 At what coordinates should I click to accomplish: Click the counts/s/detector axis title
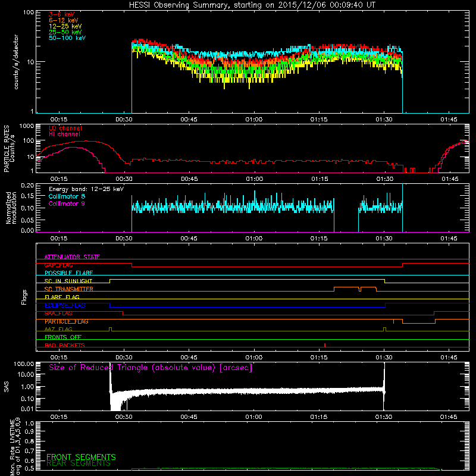[x=16, y=62]
